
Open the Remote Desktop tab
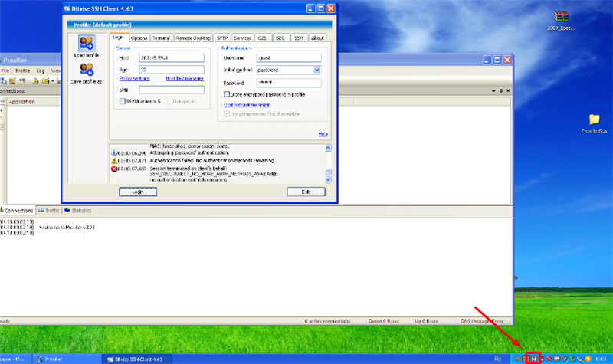pos(193,38)
